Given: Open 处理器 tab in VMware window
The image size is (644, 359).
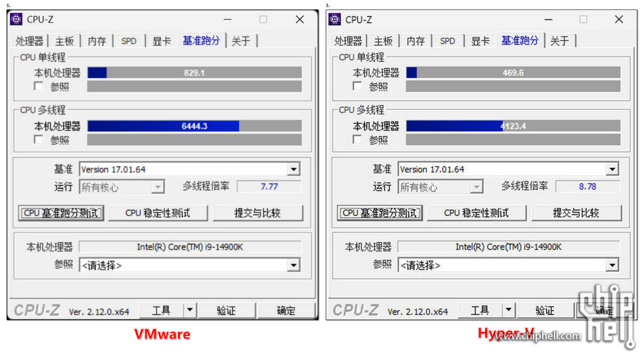Looking at the screenshot, I should pos(30,41).
